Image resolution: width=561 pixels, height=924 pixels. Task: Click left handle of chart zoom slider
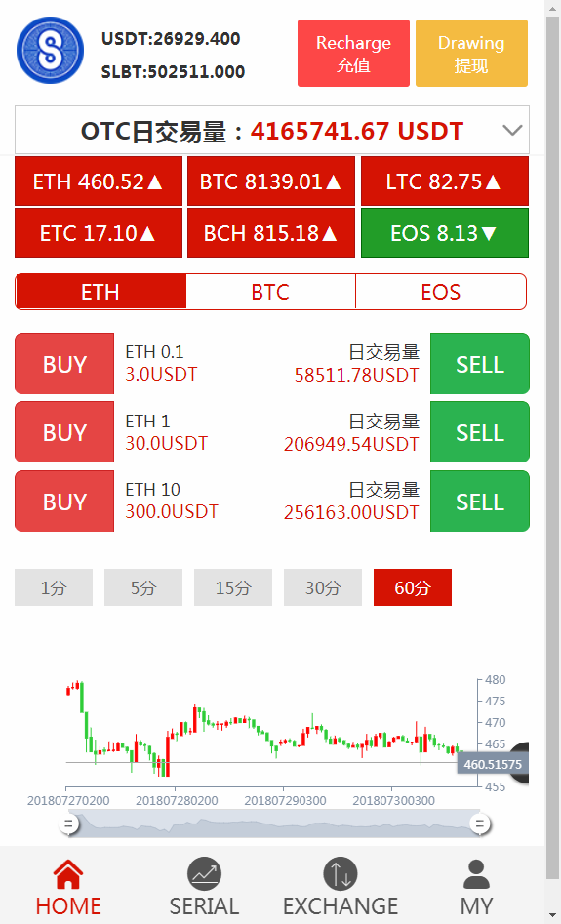tap(69, 824)
